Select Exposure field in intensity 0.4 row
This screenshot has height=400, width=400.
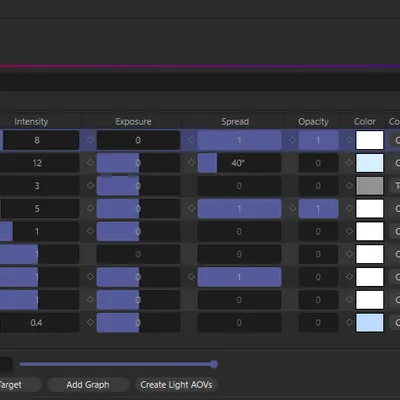pyautogui.click(x=138, y=323)
